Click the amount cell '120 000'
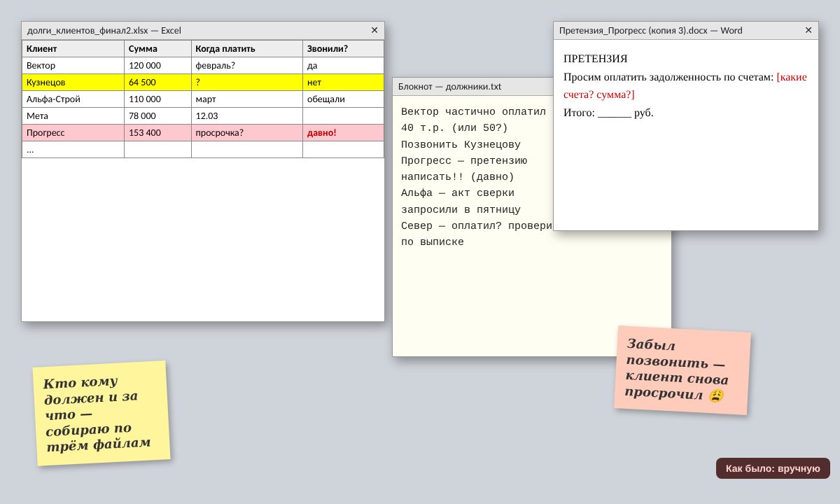This screenshot has width=840, height=504. (158, 66)
